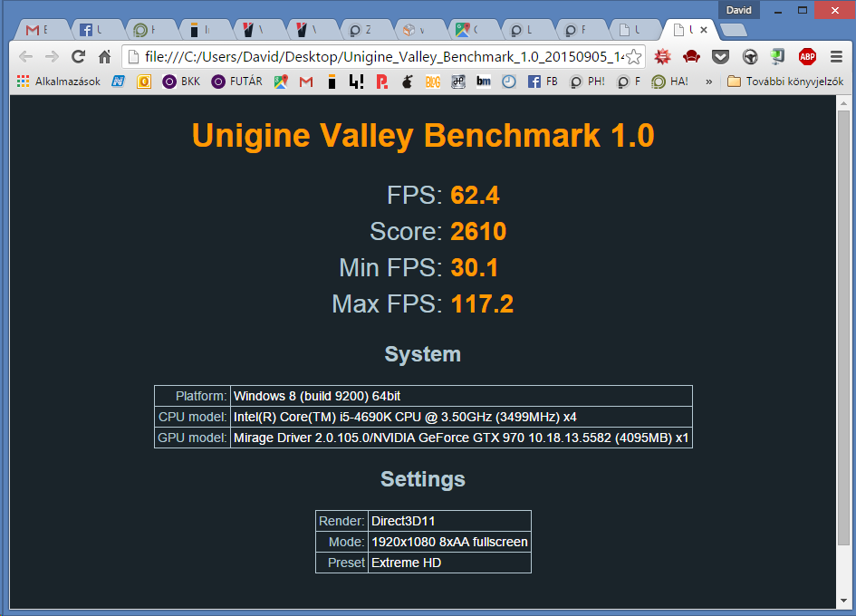
Task: Click the Intel Core i5-4690K CPU cell
Action: [x=461, y=417]
